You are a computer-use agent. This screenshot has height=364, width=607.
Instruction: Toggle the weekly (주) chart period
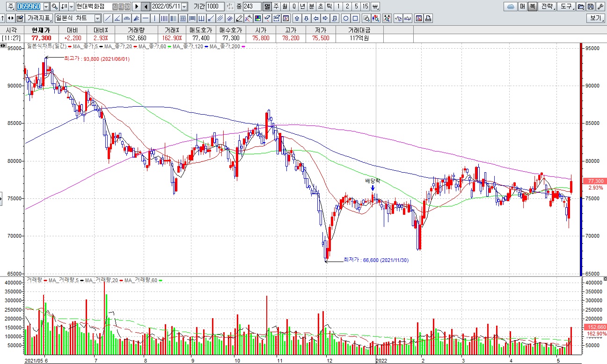pyautogui.click(x=276, y=7)
